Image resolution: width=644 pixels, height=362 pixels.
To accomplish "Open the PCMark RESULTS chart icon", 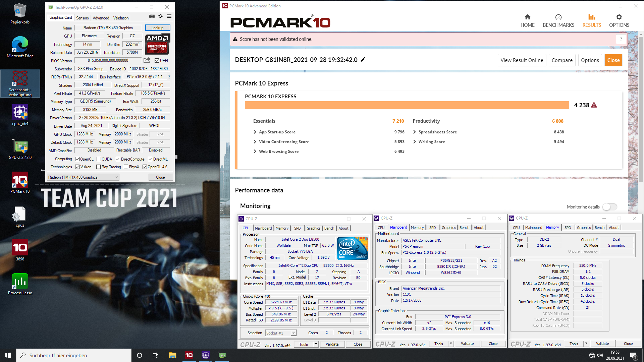I will tap(592, 17).
